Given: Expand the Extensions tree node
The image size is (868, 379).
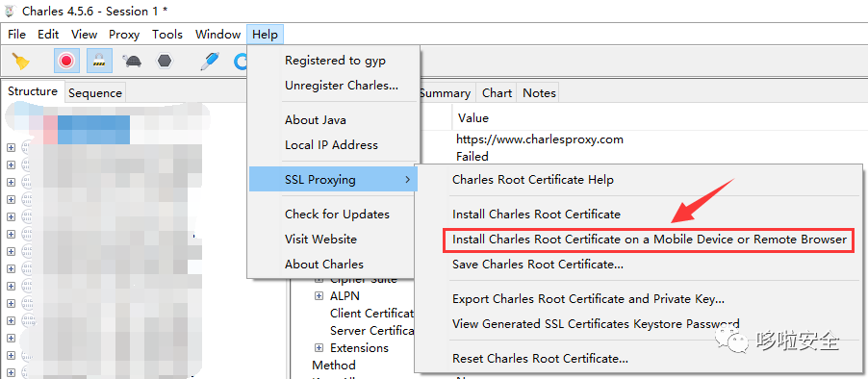Looking at the screenshot, I should [319, 348].
